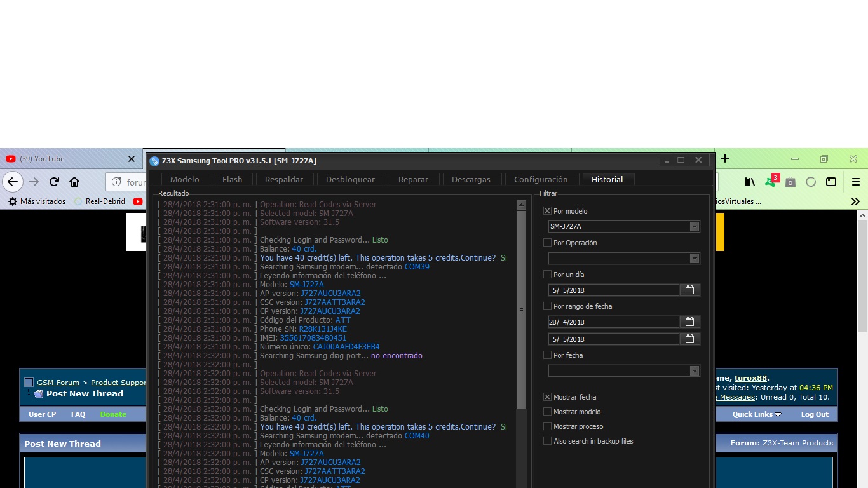868x488 pixels.
Task: Open the Por fecha dropdown list
Action: (x=694, y=371)
